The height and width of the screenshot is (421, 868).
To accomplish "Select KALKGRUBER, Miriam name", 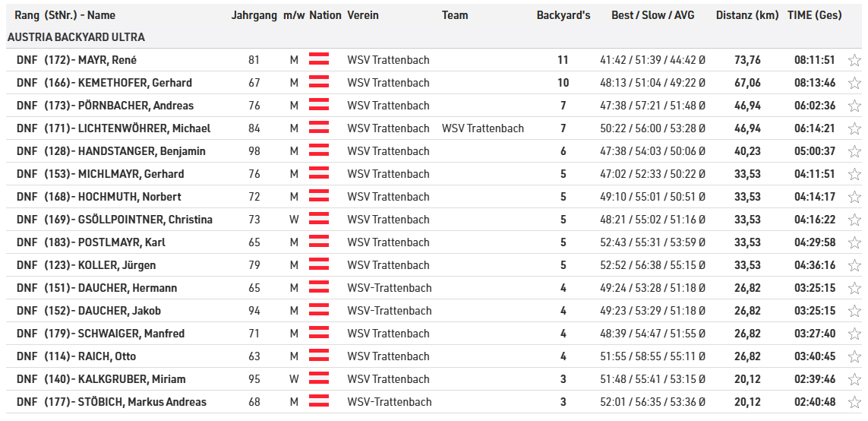I will coord(131,379).
